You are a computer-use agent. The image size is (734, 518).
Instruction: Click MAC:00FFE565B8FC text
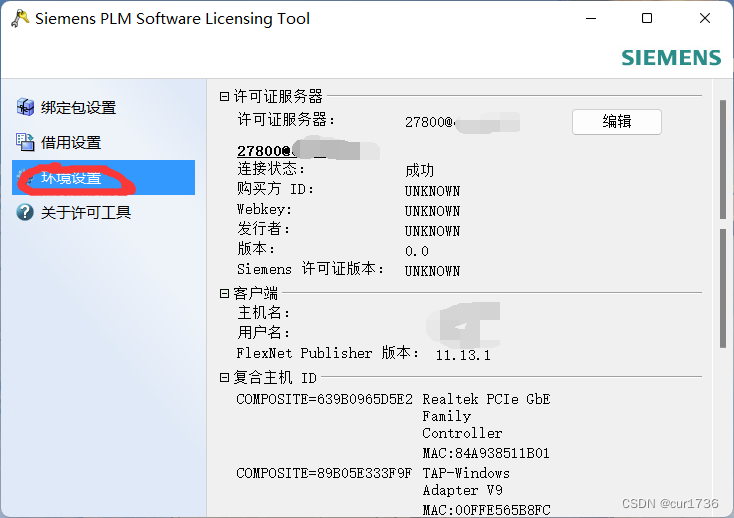486,510
